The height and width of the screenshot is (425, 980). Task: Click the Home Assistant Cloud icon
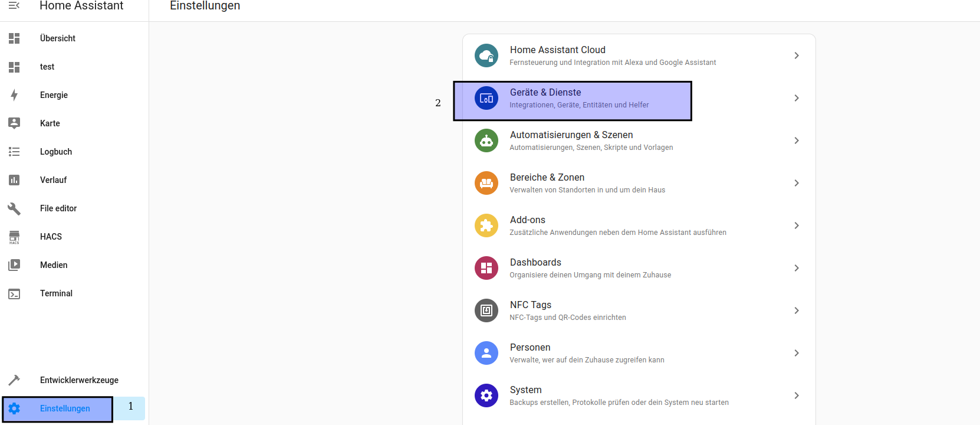tap(486, 55)
